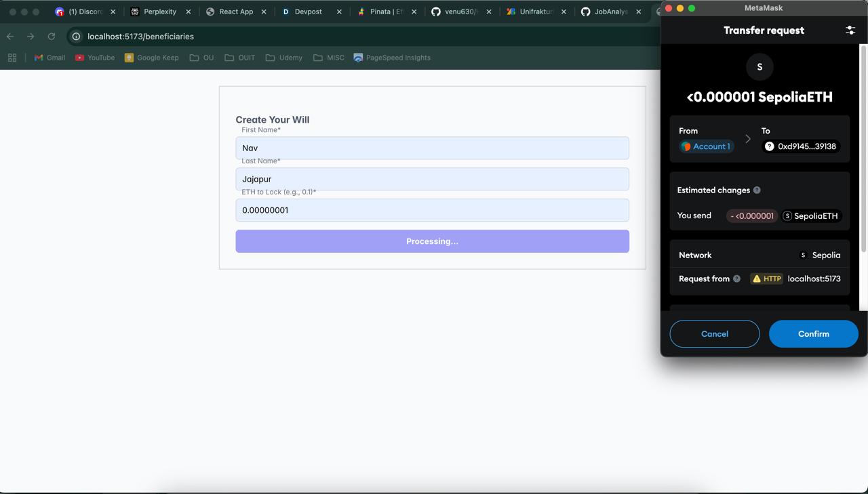Click the Metamask fox icon beside Account 1
Screen dimensions: 868x494
(x=686, y=146)
